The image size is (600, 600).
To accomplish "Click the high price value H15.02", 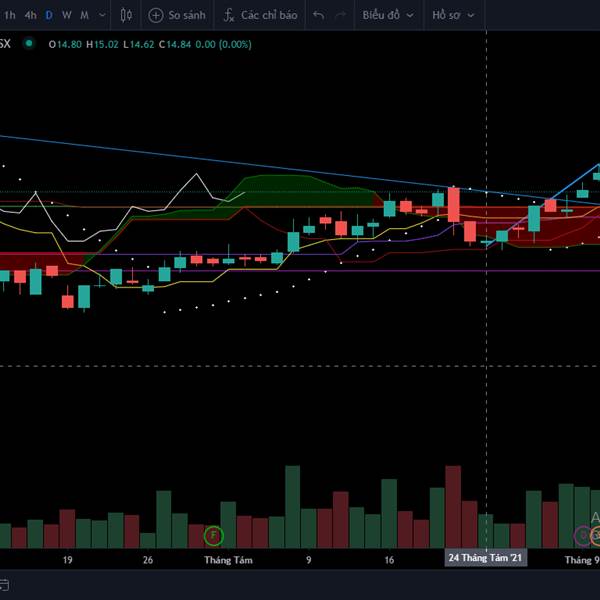I will 102,44.
